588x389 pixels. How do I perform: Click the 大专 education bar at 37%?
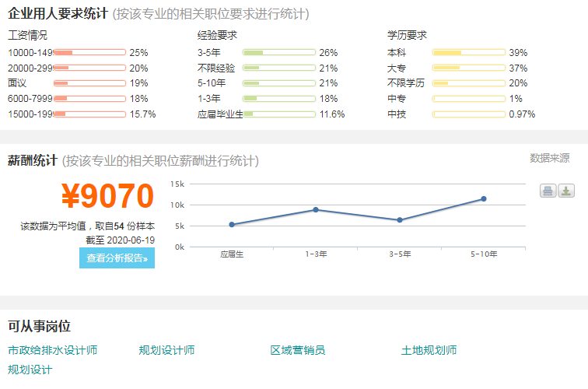pos(469,68)
